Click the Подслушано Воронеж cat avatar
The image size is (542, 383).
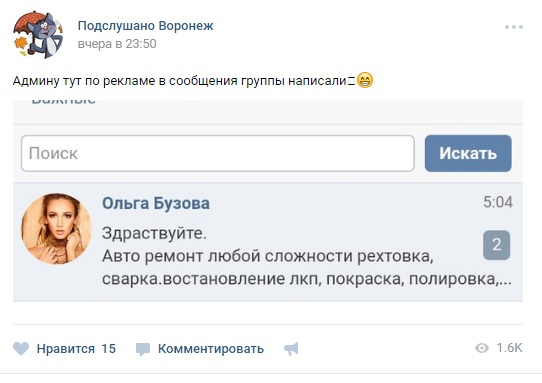pyautogui.click(x=38, y=35)
